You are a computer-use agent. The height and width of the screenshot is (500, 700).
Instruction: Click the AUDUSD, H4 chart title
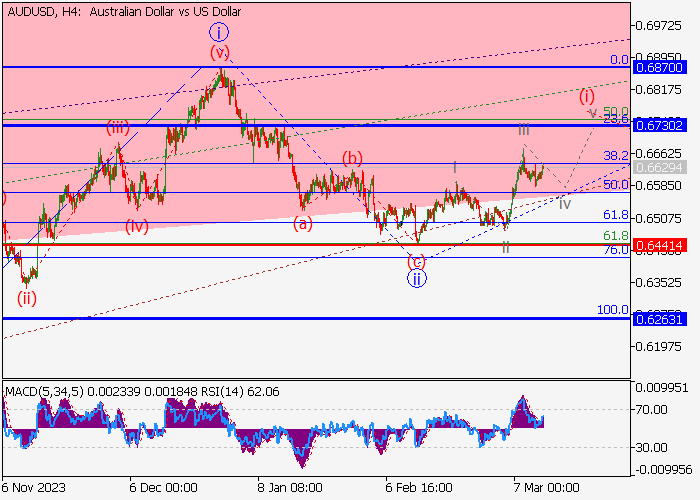(x=124, y=12)
